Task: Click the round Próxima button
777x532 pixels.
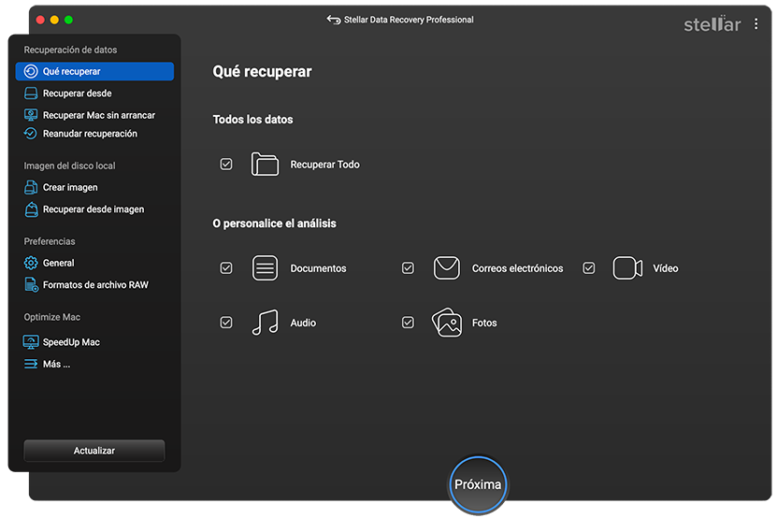Action: 478,484
